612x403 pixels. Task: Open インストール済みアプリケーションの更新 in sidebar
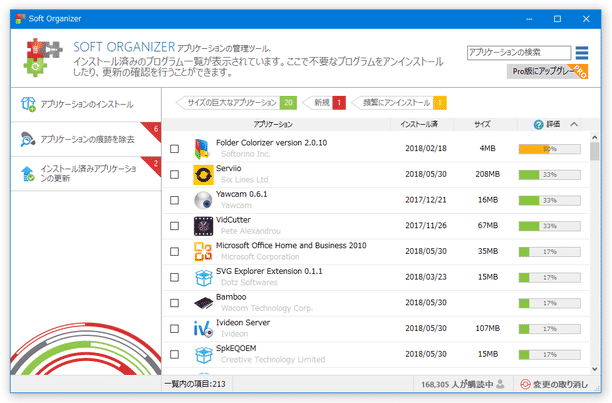click(86, 174)
